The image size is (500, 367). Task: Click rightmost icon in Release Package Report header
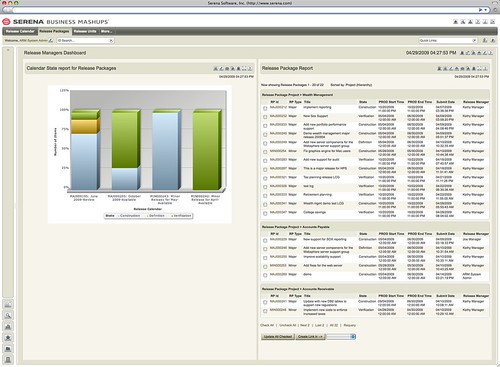pos(485,68)
